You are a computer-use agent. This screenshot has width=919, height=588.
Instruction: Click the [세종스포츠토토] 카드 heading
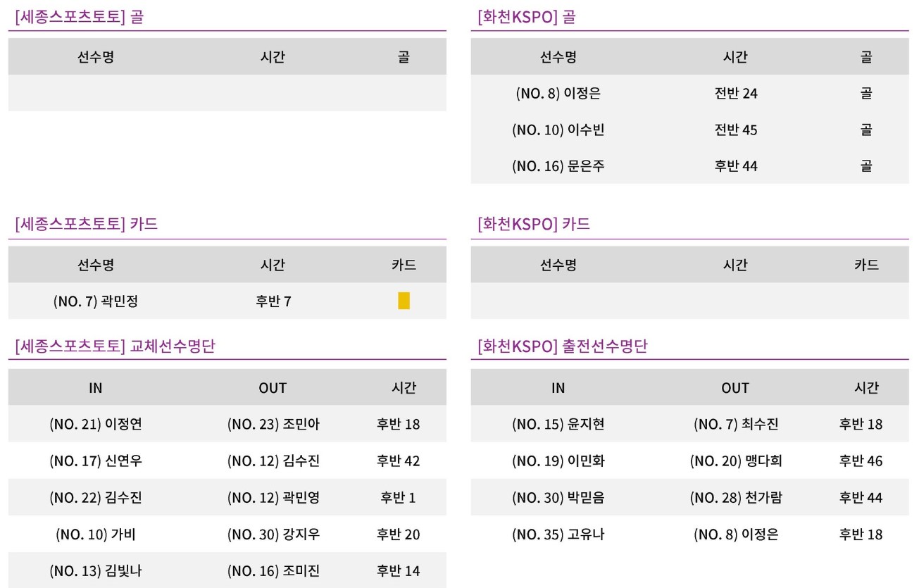(86, 225)
